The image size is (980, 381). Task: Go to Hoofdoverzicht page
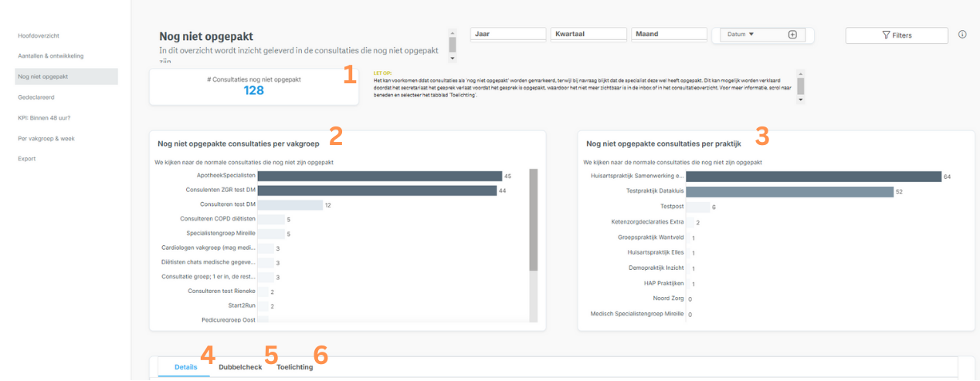pyautogui.click(x=39, y=36)
